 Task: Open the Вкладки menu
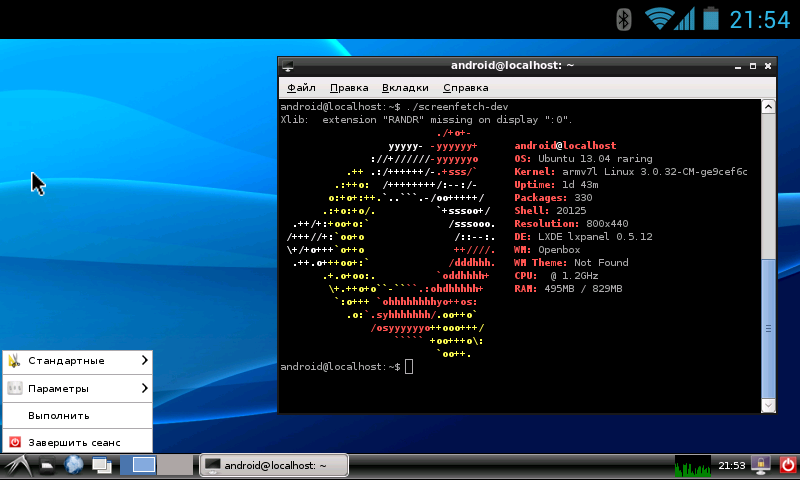(x=405, y=88)
